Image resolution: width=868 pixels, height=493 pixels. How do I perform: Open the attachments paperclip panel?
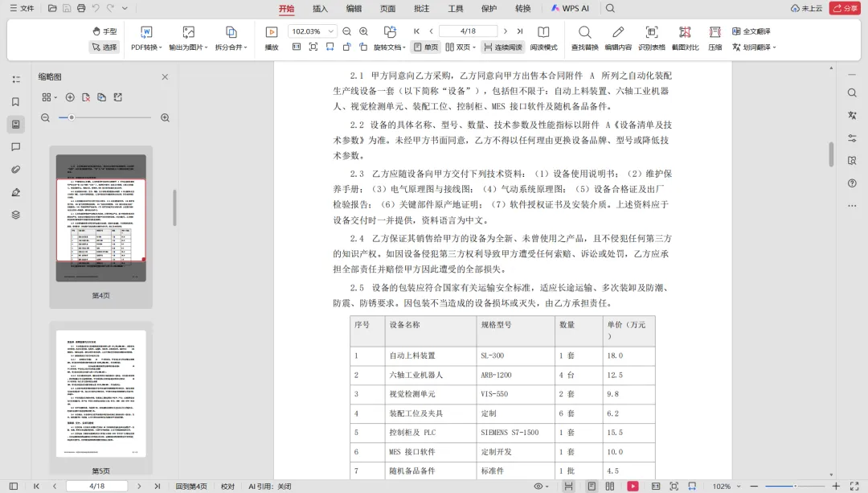pos(15,170)
